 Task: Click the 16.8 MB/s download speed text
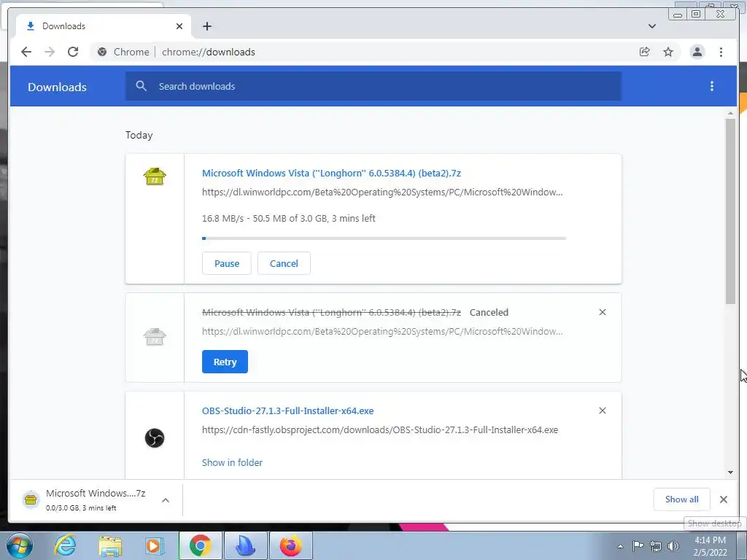tap(222, 219)
